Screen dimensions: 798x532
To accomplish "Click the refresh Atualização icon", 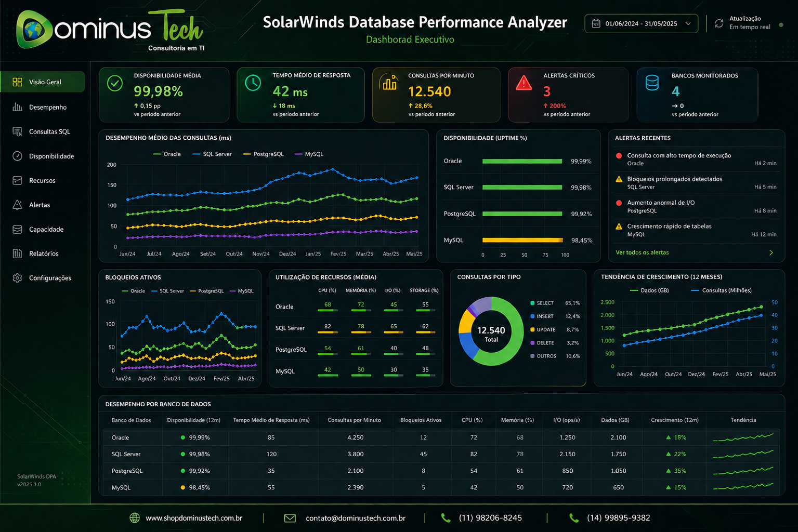I will (x=719, y=23).
